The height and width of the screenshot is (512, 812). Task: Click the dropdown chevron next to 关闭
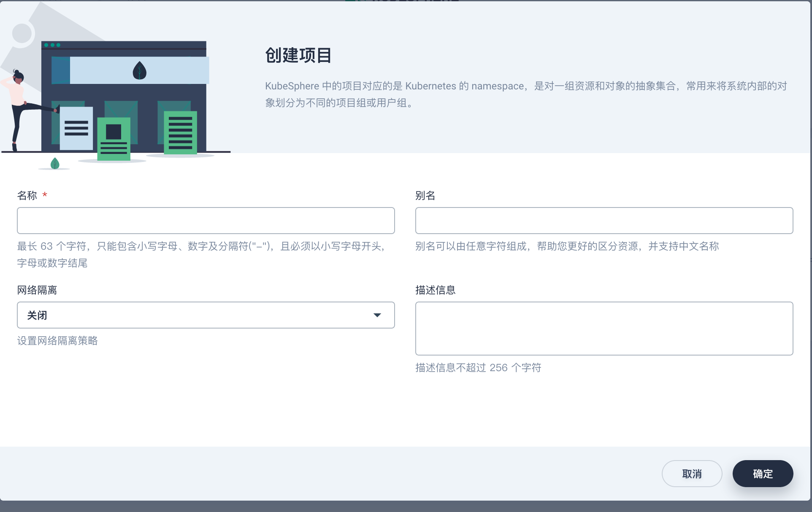coord(377,315)
